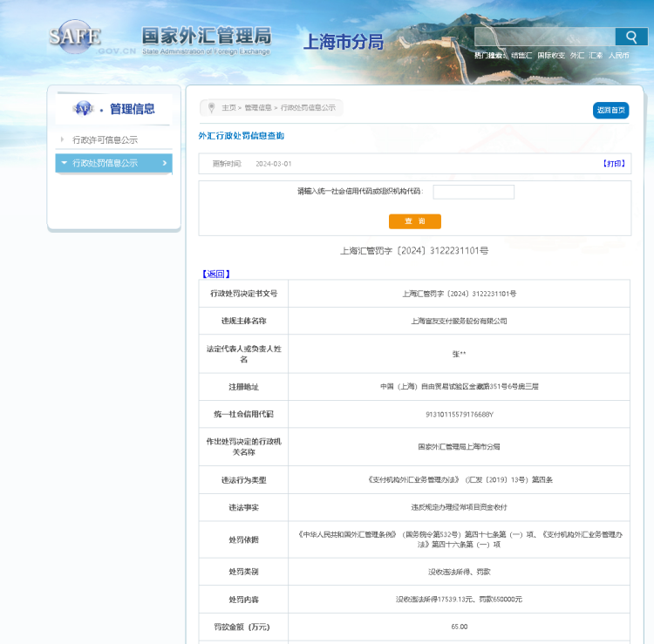Open 行政许可信息公示 sidebar item
Viewport: 654px width, 644px height.
coord(106,140)
